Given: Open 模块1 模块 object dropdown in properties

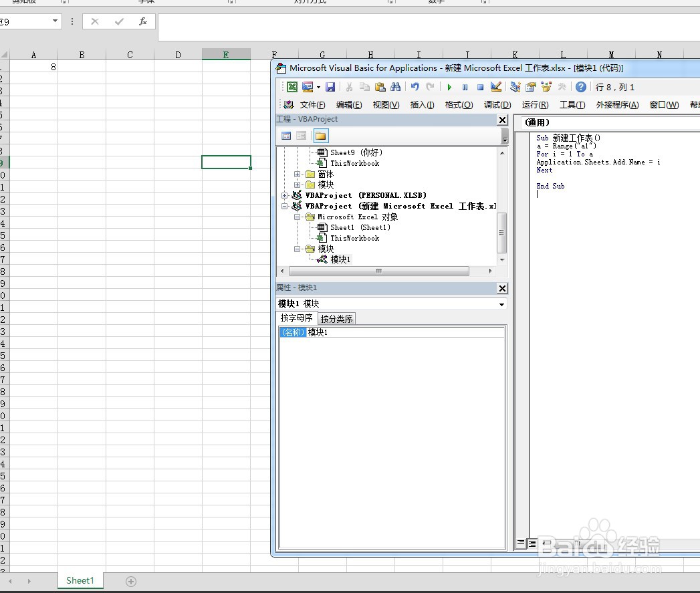Looking at the screenshot, I should click(x=502, y=304).
